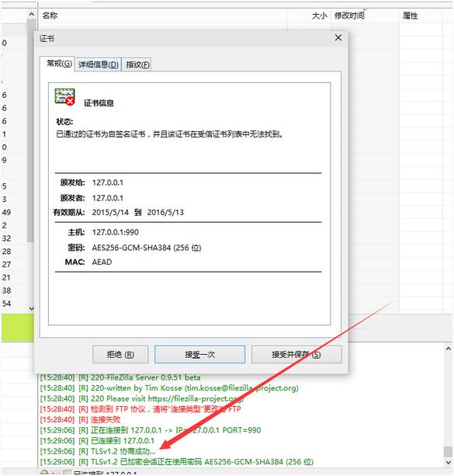Click the validity end date 2016/5/13
This screenshot has width=454, height=476.
(165, 212)
